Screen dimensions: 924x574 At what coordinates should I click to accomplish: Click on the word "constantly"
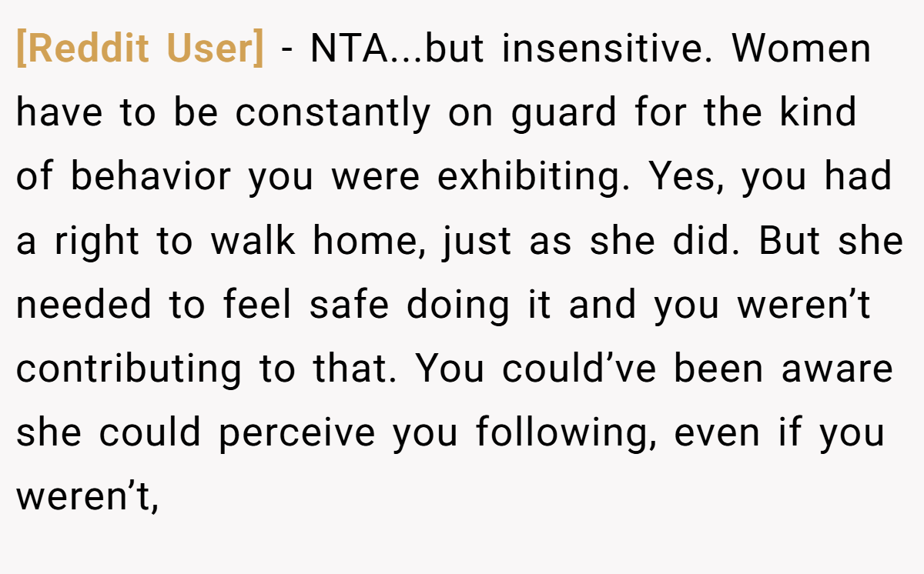click(333, 113)
